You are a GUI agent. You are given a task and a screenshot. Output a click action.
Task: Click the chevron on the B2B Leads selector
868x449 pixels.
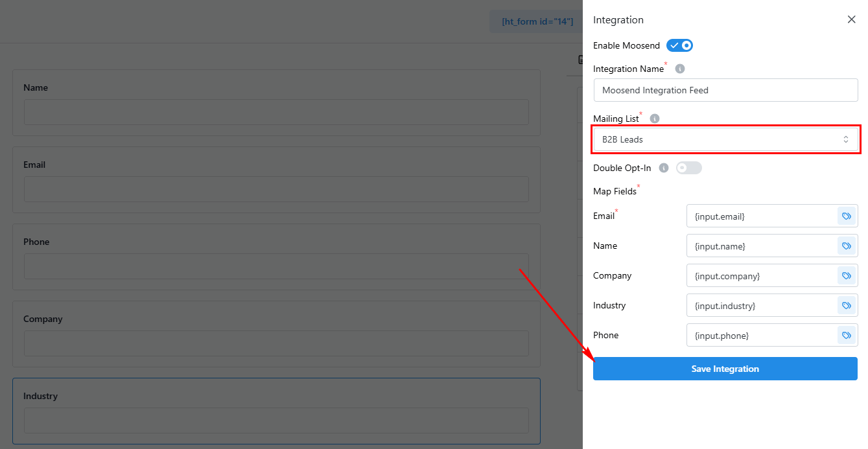click(x=845, y=139)
